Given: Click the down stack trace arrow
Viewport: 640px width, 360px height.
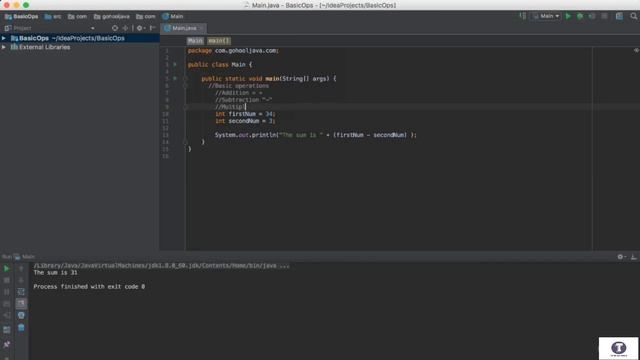Looking at the screenshot, I should pos(21,280).
